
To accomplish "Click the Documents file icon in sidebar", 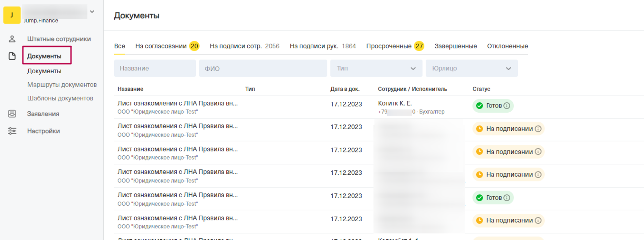I will click(x=12, y=56).
